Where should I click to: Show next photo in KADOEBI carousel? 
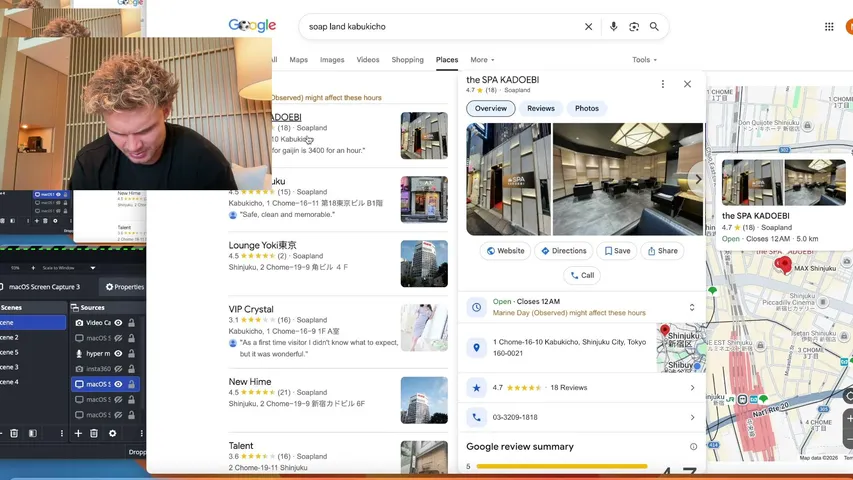pos(697,179)
